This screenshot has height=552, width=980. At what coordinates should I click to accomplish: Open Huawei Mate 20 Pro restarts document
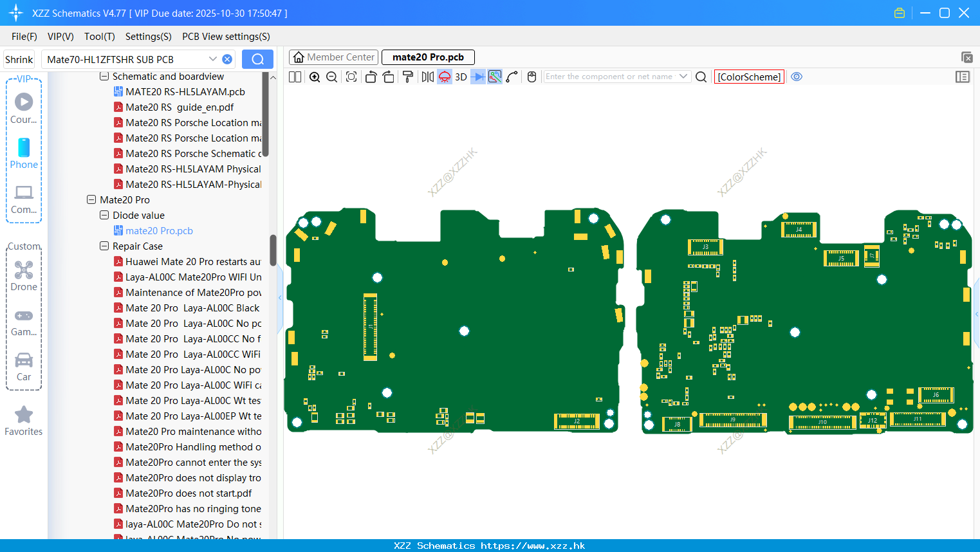(x=187, y=262)
